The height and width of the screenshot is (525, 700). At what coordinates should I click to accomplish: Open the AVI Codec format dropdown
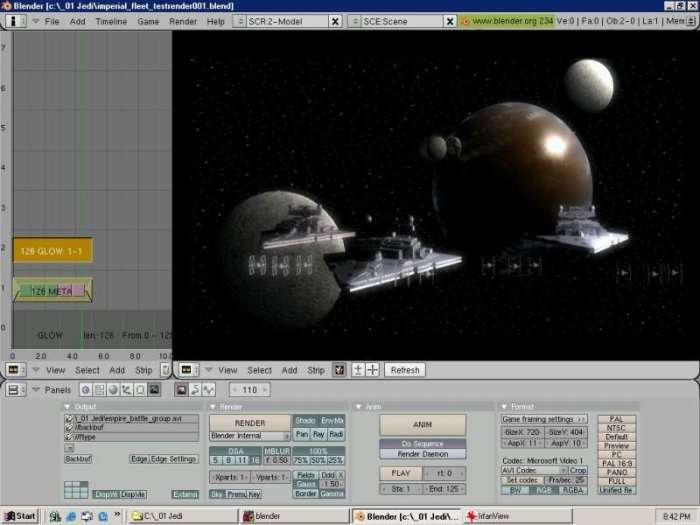pyautogui.click(x=534, y=471)
